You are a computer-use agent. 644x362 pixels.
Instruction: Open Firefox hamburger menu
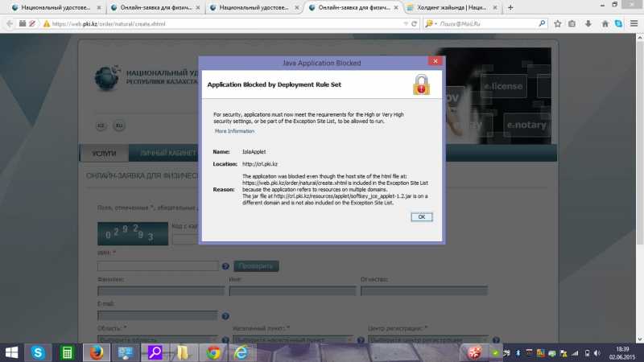tap(634, 24)
